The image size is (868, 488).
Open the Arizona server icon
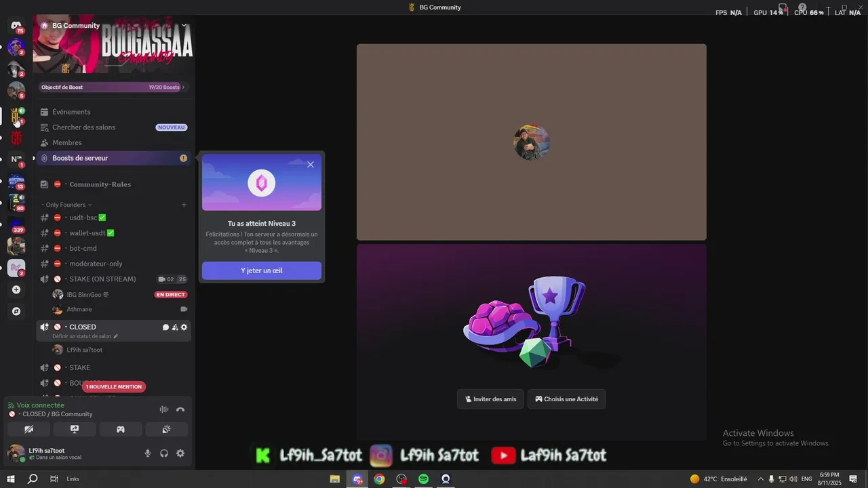(16, 181)
